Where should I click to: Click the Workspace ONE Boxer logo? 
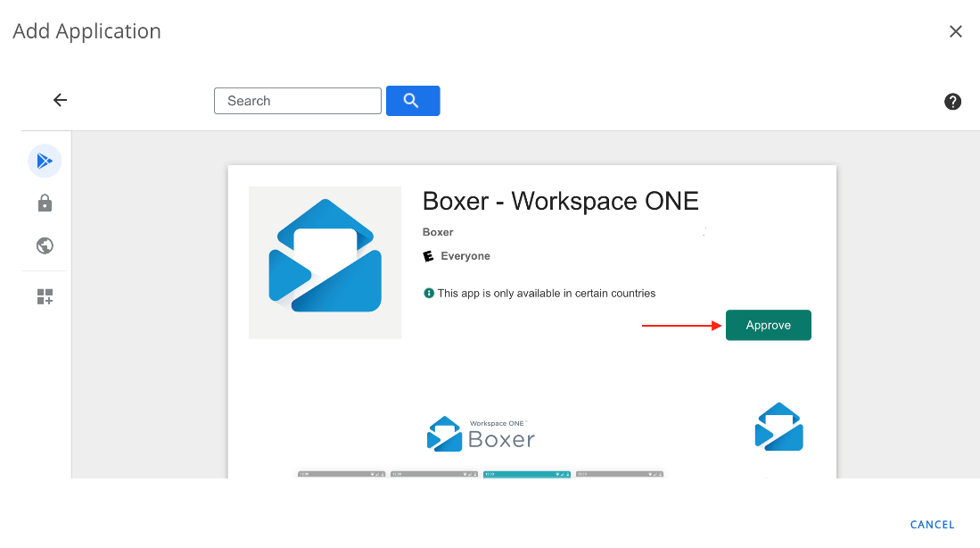[x=481, y=434]
